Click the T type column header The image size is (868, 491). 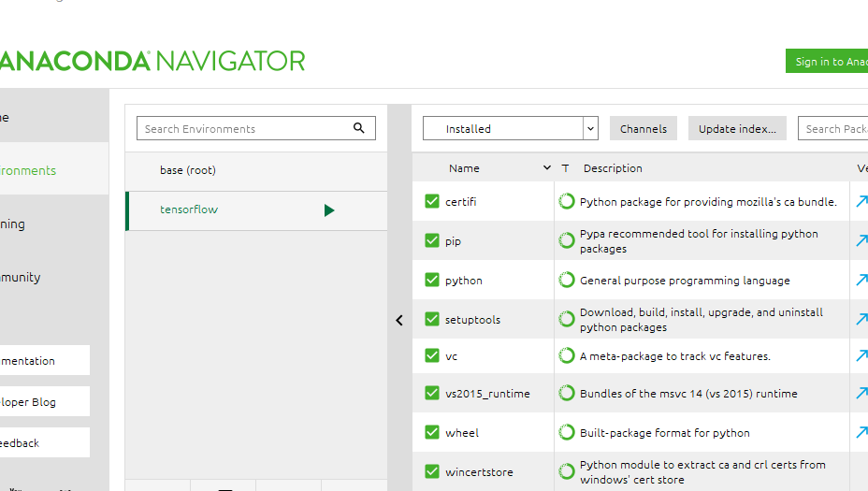[565, 168]
